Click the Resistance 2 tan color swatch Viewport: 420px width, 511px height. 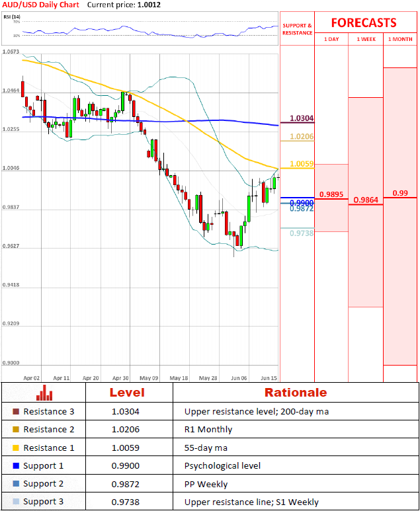coord(15,430)
